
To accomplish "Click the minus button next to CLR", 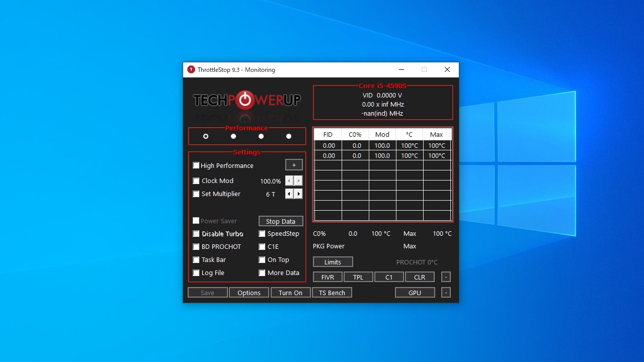I will (x=446, y=277).
